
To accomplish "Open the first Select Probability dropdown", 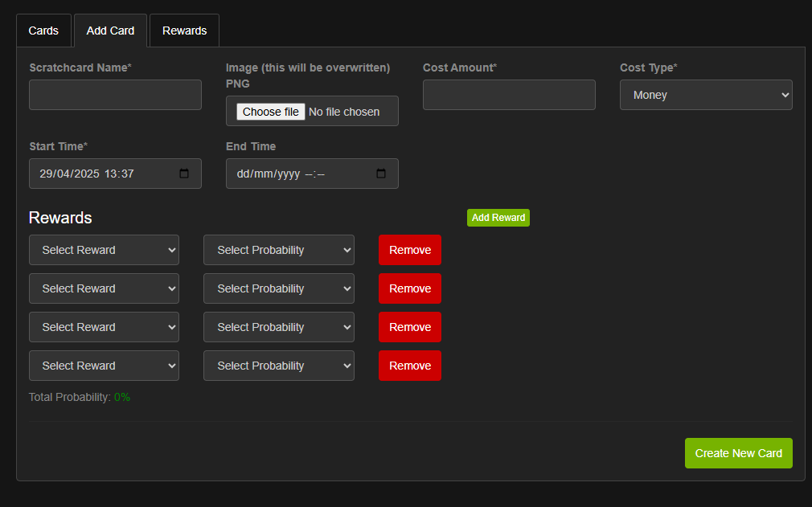I will coord(278,250).
